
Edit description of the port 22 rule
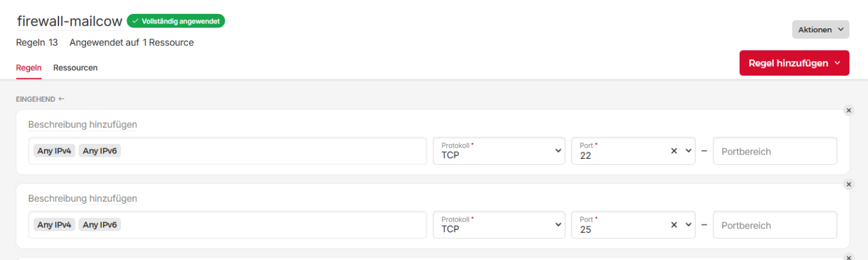point(83,125)
